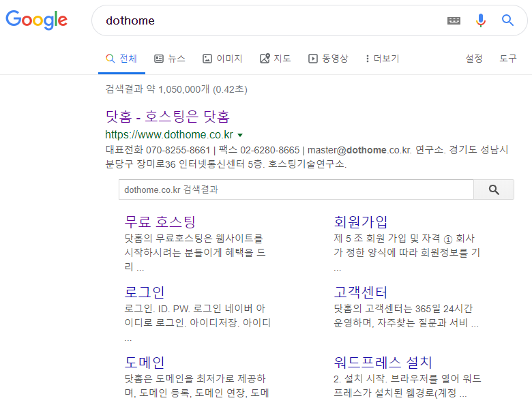Click the three-dot icon of 더보기
The height and width of the screenshot is (409, 532).
[x=367, y=59]
